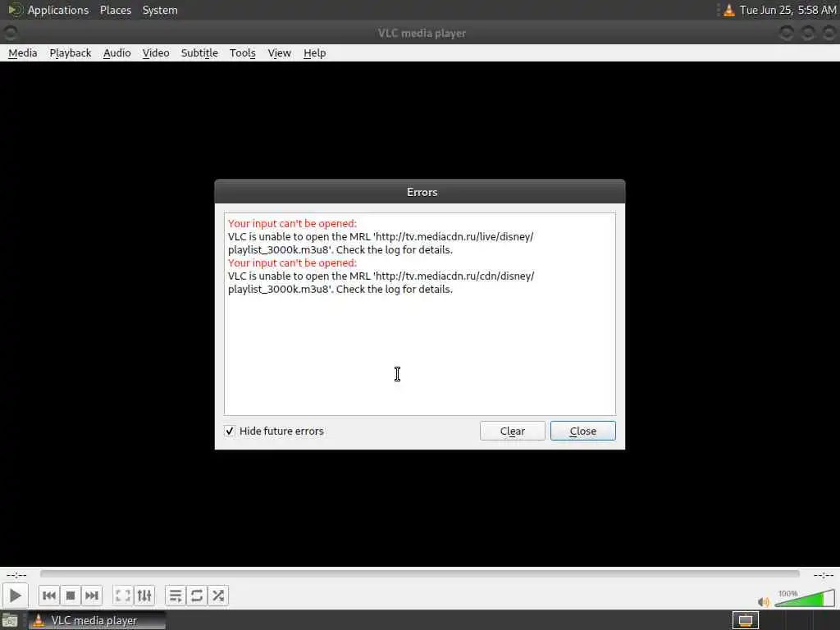The width and height of the screenshot is (840, 630).
Task: Click show desktop icon in bottom panel
Action: (x=10, y=620)
